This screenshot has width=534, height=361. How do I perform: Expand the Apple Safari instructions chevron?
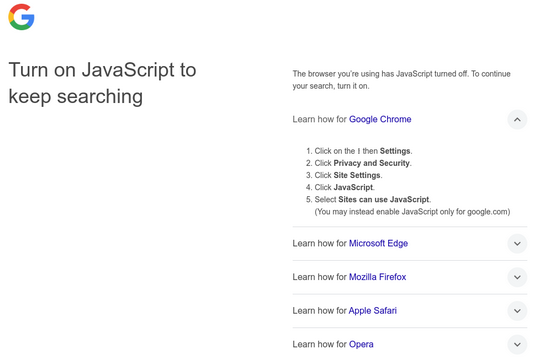[x=517, y=311]
